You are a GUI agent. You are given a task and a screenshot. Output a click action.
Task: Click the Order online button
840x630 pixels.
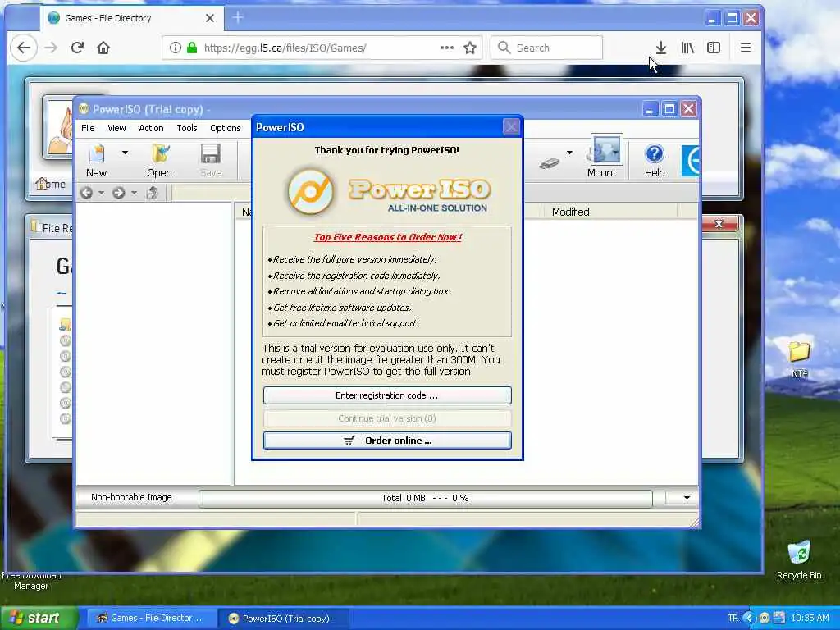coord(387,441)
